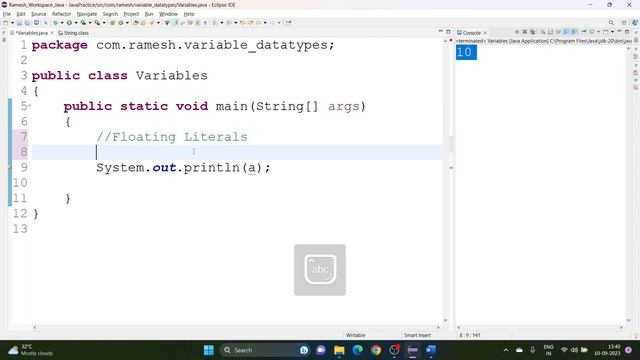Screen dimensions: 640x360
Task: Open the Navigate menu
Action: coord(87,14)
